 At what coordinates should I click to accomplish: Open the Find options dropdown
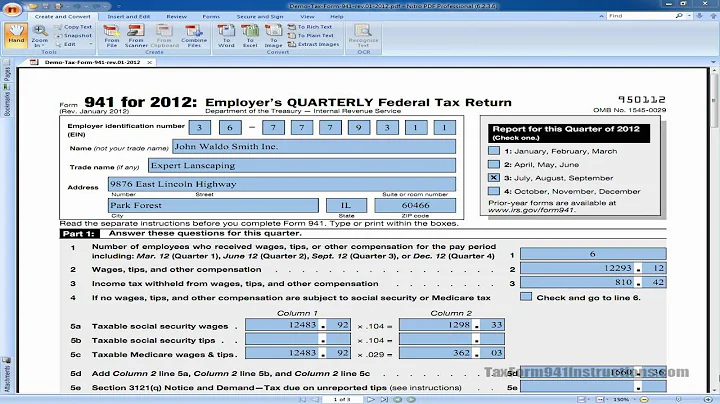coord(689,16)
